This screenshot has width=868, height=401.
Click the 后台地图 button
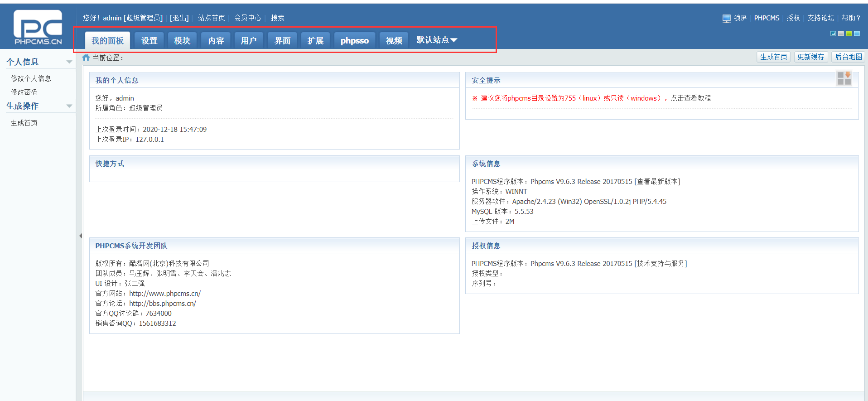(x=849, y=57)
